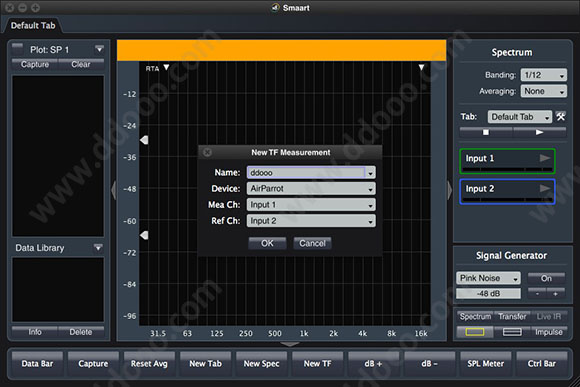The image size is (580, 387).
Task: Decrease generator level with minus button
Action: (x=537, y=293)
